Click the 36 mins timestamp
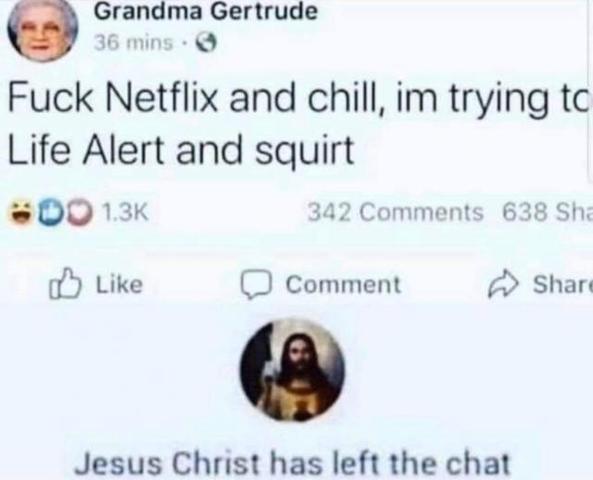The width and height of the screenshot is (593, 480). 134,43
